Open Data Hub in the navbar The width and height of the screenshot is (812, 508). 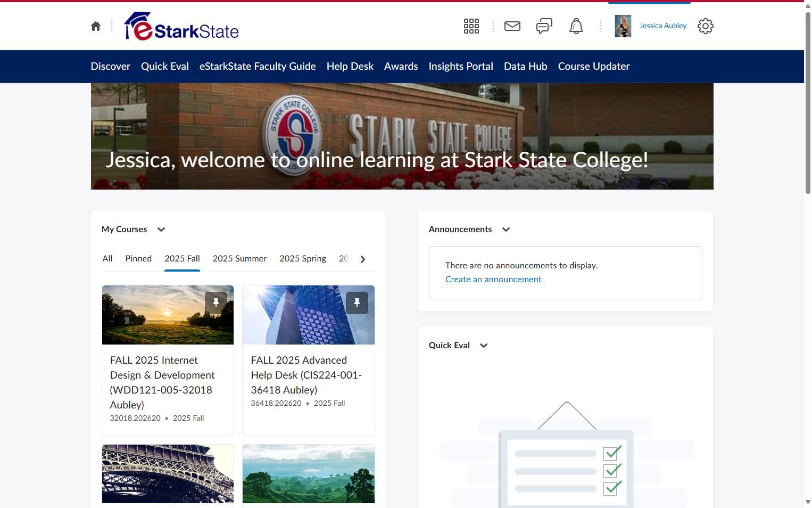point(526,67)
